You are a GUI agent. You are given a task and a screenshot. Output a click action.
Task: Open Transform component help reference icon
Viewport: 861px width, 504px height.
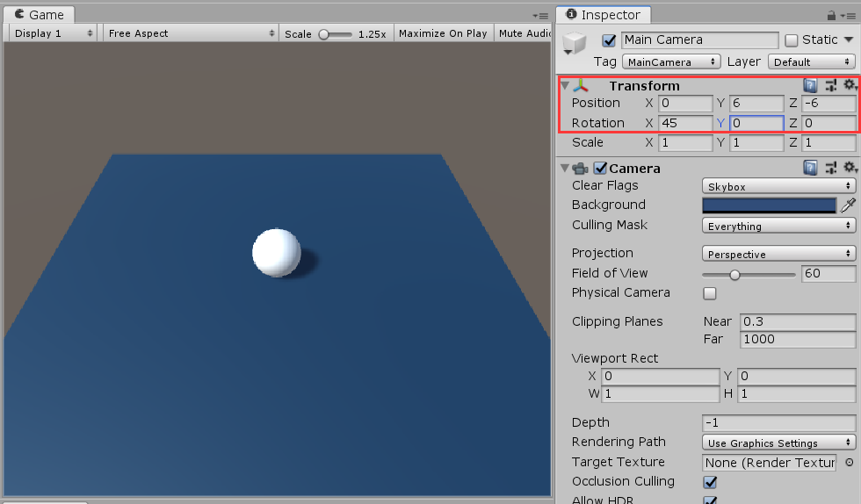(x=810, y=85)
